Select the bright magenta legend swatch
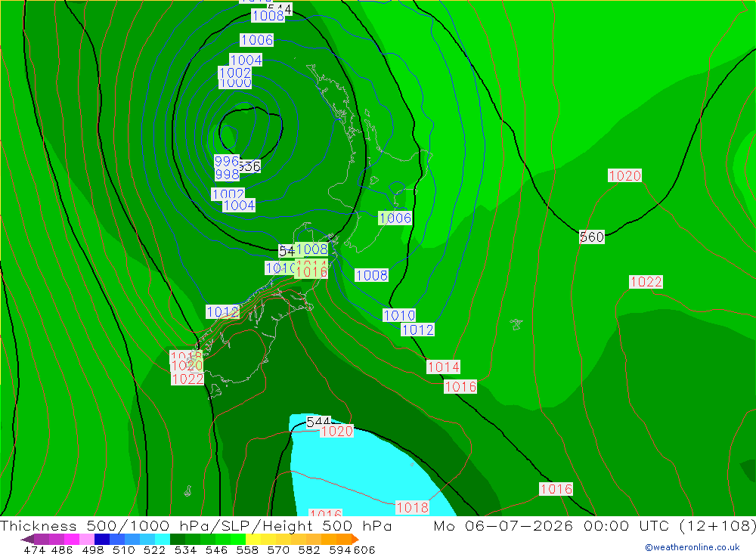This screenshot has width=756, height=554. pos(72,539)
